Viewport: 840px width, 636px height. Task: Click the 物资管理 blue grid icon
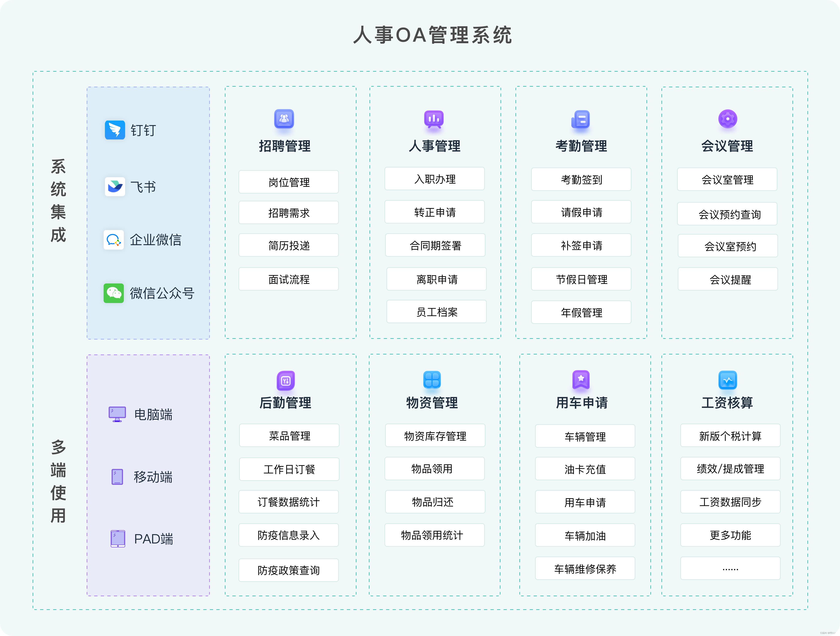[x=432, y=379]
